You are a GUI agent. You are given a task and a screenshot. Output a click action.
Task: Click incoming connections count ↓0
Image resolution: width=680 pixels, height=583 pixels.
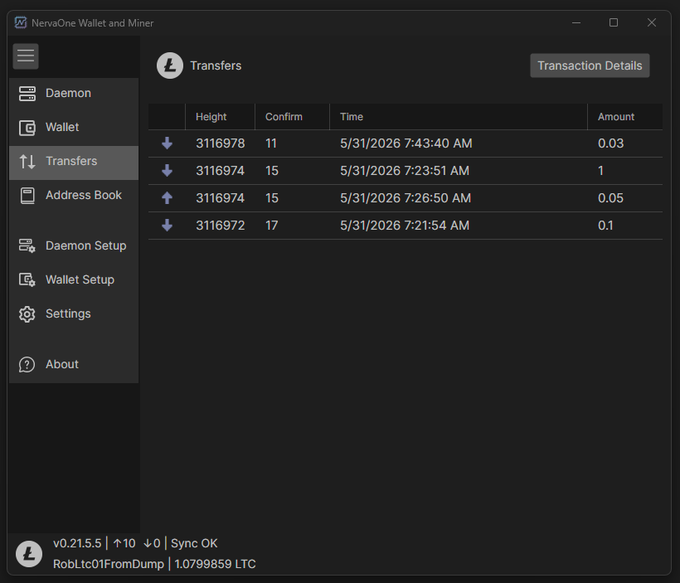click(152, 543)
